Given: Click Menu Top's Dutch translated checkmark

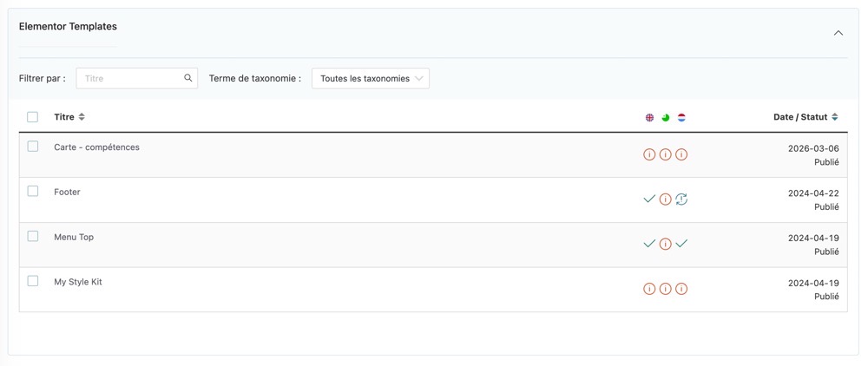Looking at the screenshot, I should pos(681,244).
